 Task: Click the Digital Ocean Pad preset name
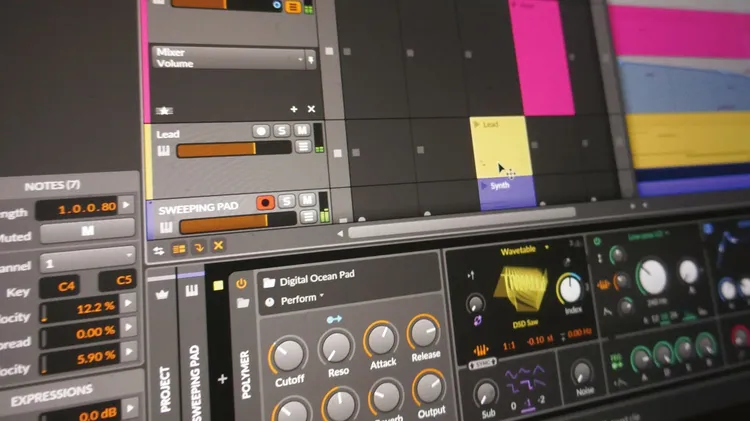click(x=317, y=278)
